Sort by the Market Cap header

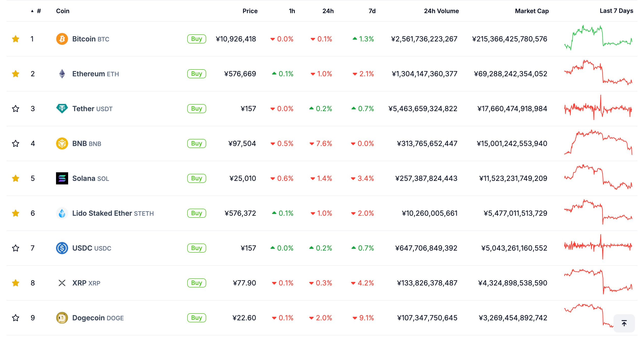coord(532,11)
